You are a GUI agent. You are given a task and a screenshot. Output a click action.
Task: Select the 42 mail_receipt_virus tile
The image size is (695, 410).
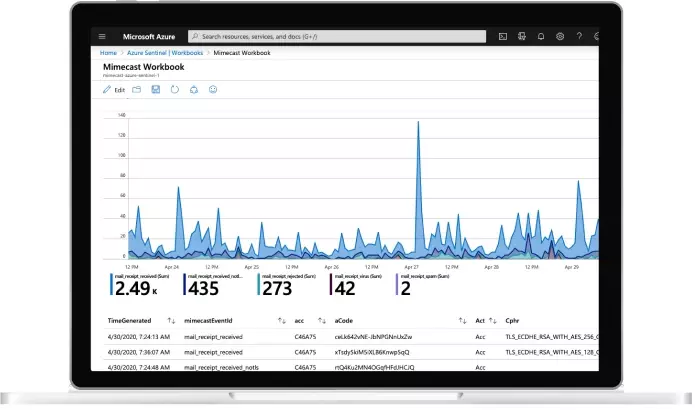[x=356, y=285]
